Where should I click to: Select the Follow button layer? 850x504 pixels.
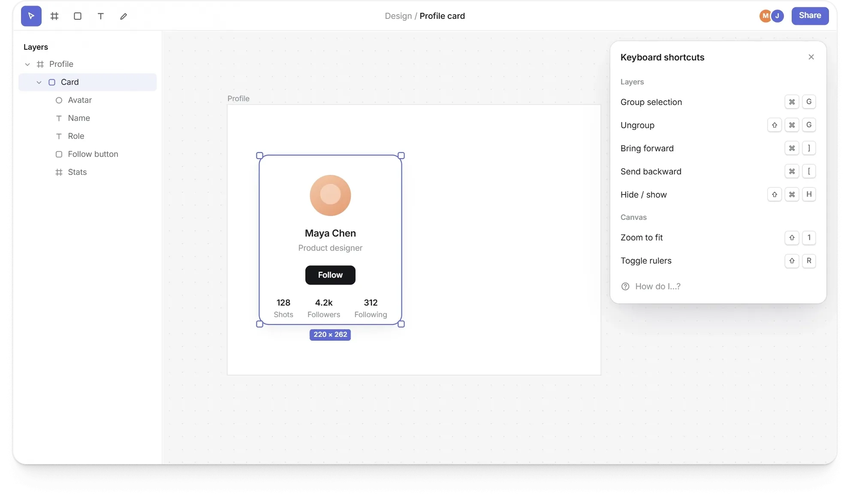[87, 154]
